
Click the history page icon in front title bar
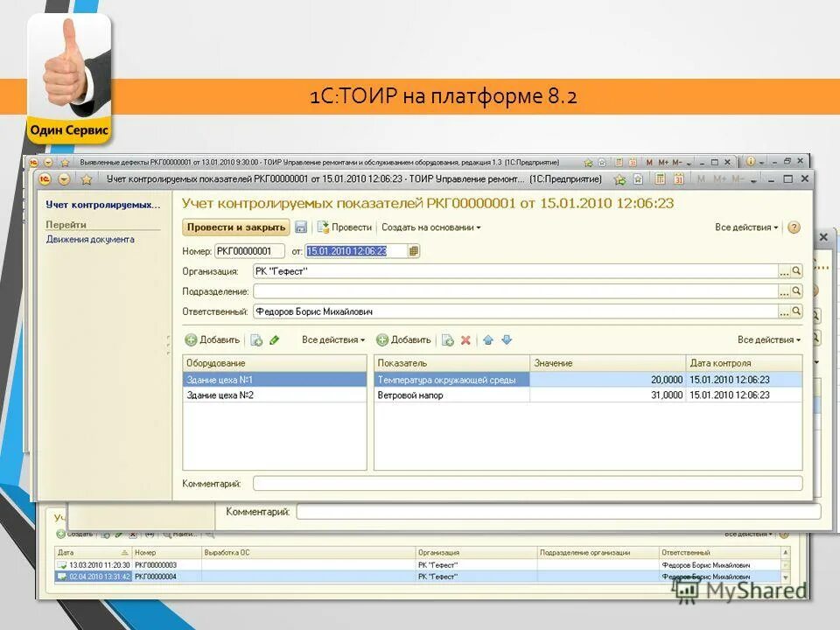(638, 179)
